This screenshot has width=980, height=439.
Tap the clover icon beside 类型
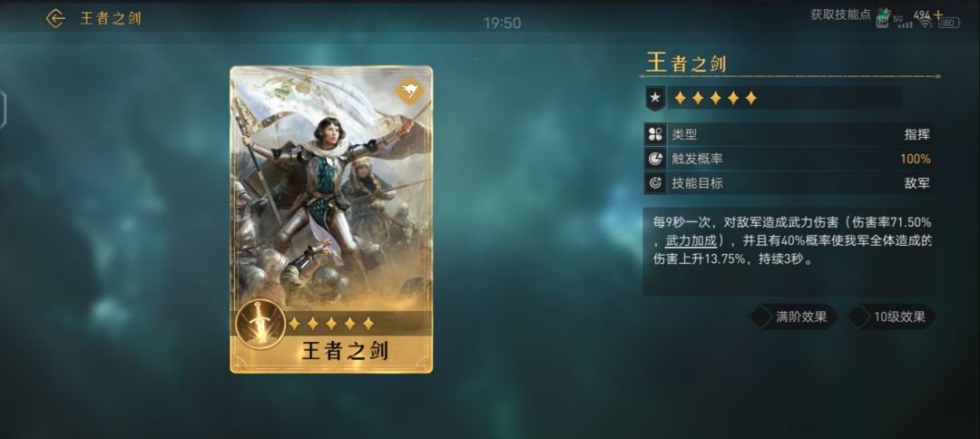(655, 133)
